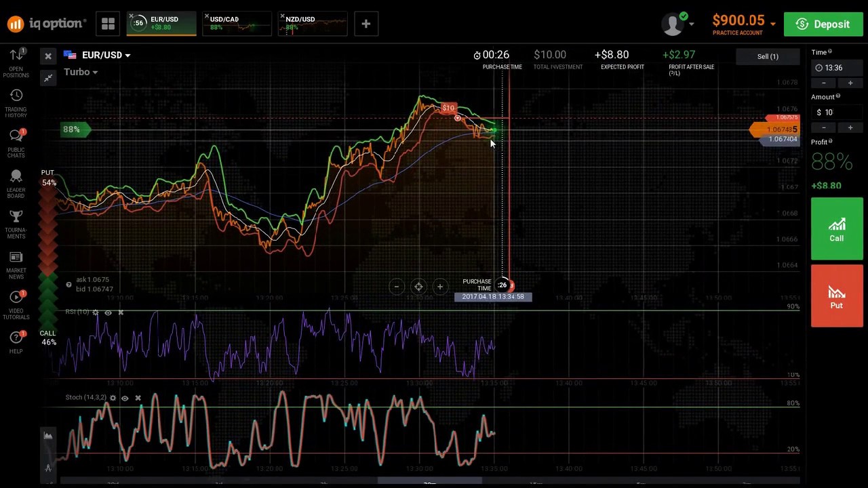The image size is (868, 488).
Task: Click the amount input field
Action: (x=837, y=113)
